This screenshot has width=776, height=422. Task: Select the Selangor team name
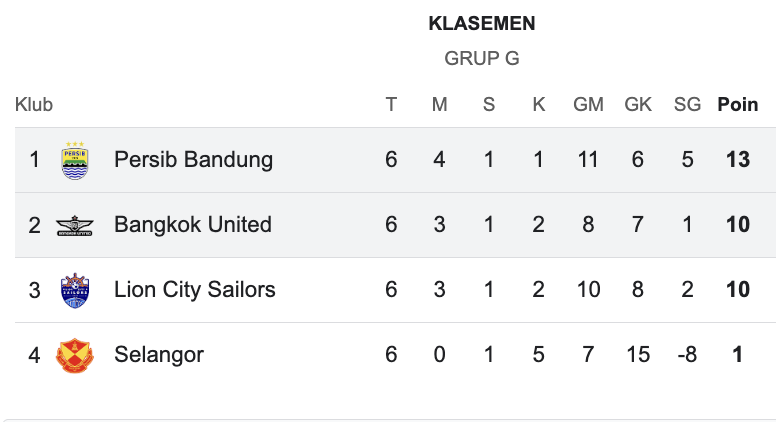[x=159, y=354]
